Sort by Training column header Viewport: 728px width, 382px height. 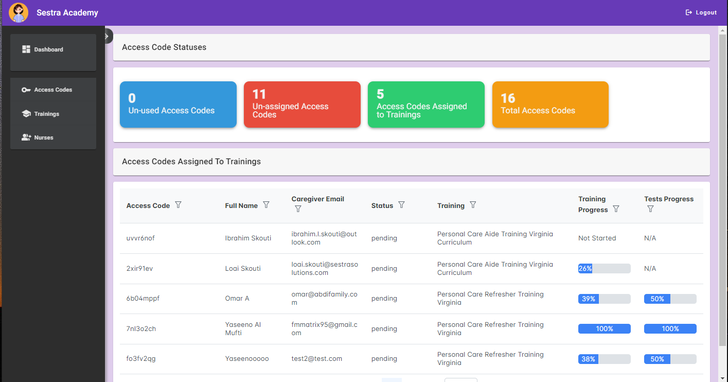tap(451, 206)
